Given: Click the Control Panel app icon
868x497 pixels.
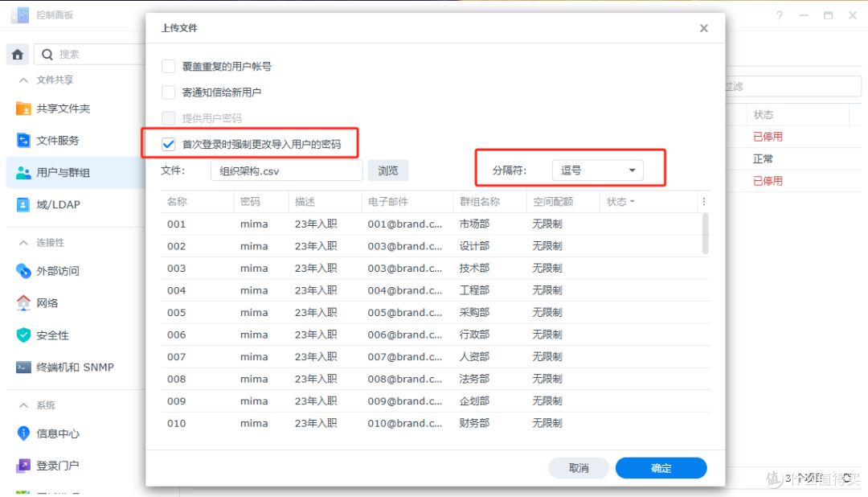Looking at the screenshot, I should (20, 15).
